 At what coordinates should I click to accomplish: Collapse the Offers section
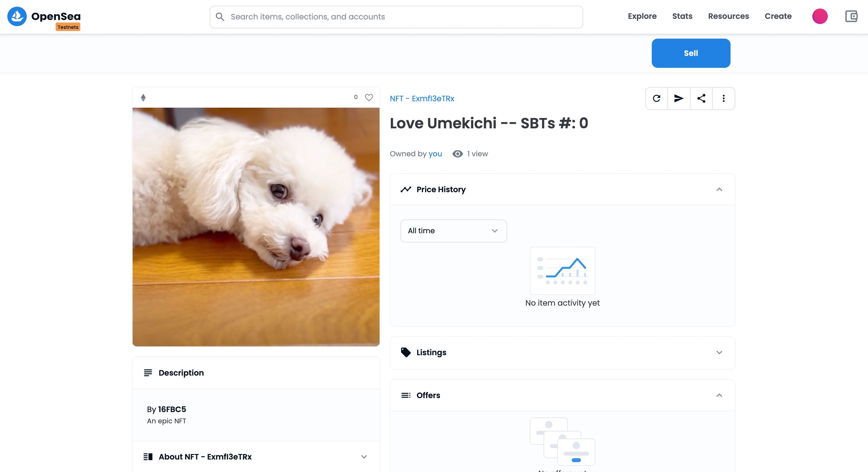click(719, 395)
